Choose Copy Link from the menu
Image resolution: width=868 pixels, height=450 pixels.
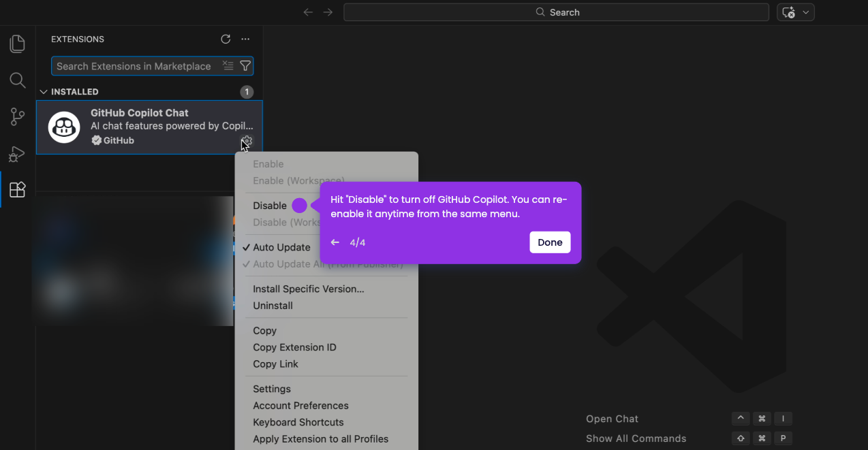click(276, 364)
